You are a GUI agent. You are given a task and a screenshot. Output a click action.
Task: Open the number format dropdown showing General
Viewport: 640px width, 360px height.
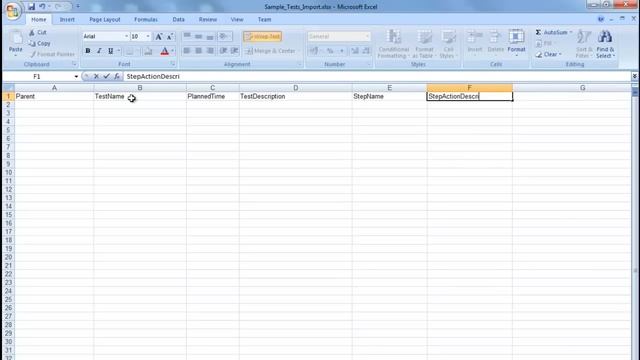coord(367,36)
